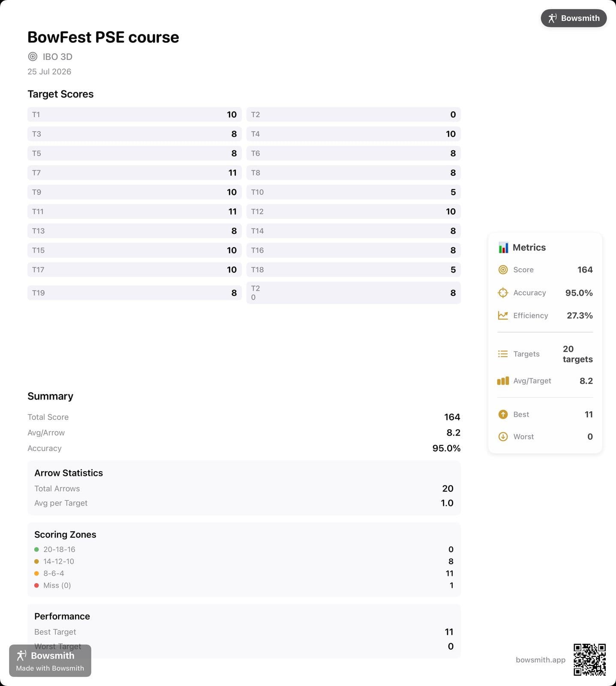
Task: Click the Metrics bar chart icon
Action: [x=503, y=247]
